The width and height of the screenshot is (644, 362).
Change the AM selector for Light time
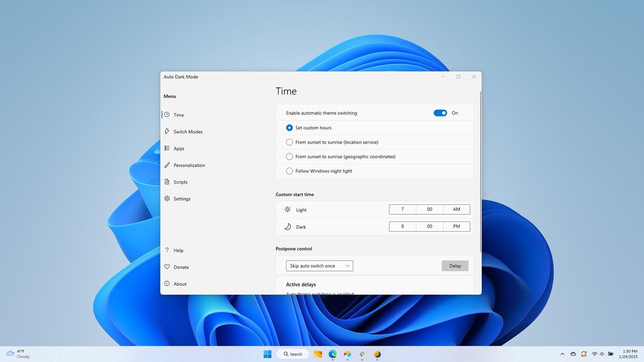[x=456, y=209]
